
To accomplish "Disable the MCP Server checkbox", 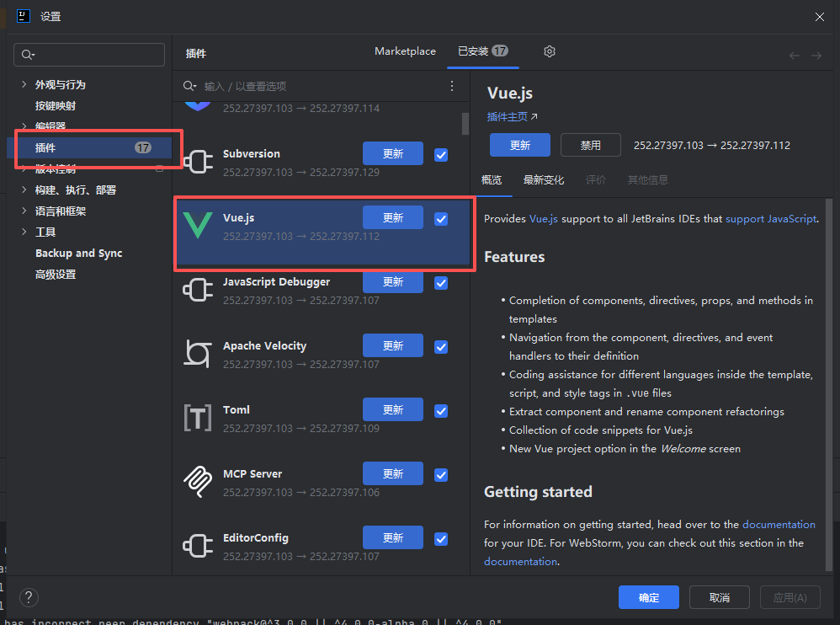I will 441,475.
